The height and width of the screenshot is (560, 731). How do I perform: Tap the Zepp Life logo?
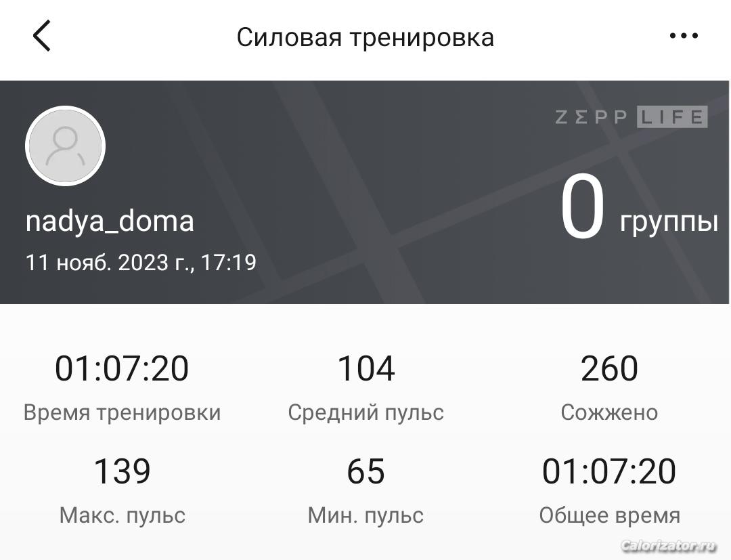(x=632, y=116)
